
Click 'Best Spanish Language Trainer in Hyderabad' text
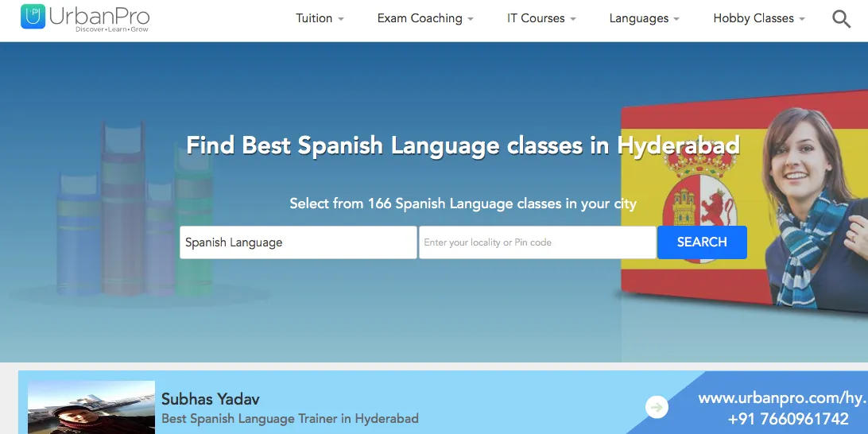click(289, 418)
